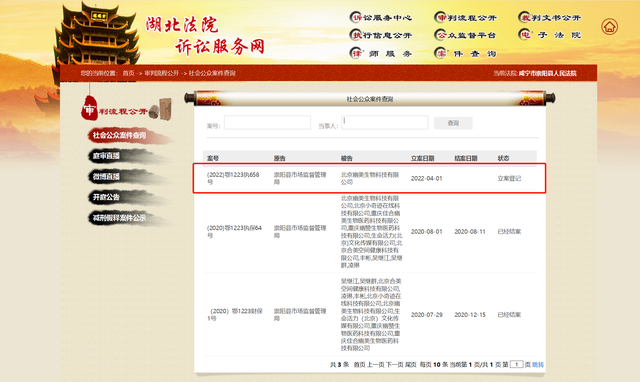Select 微博直播 in sidebar
This screenshot has width=640, height=382.
click(107, 177)
